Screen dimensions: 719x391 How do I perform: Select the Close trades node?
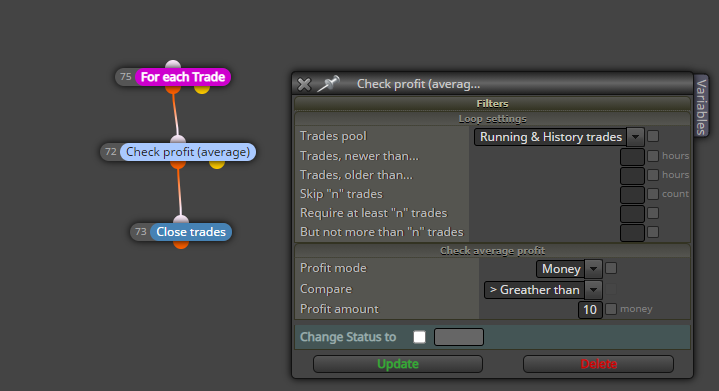(x=191, y=232)
